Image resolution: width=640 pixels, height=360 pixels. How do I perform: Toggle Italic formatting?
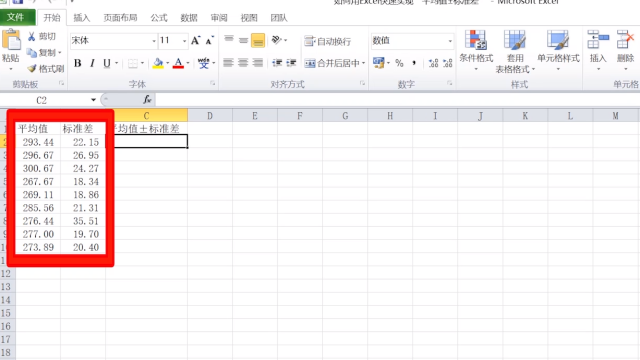(x=92, y=63)
